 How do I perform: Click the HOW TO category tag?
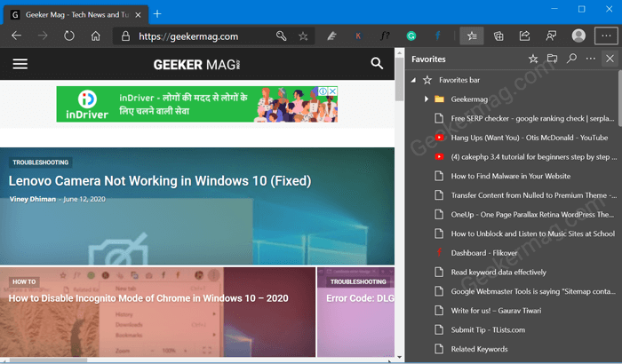(24, 282)
